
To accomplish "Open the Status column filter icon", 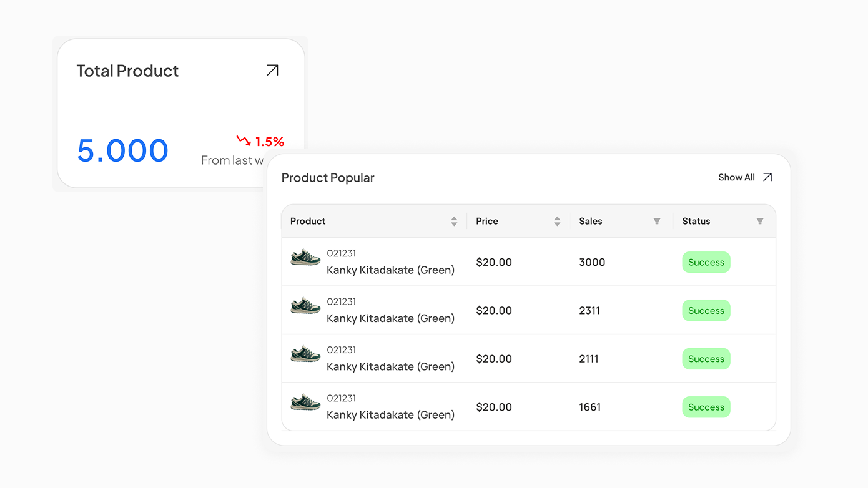I will tap(760, 222).
